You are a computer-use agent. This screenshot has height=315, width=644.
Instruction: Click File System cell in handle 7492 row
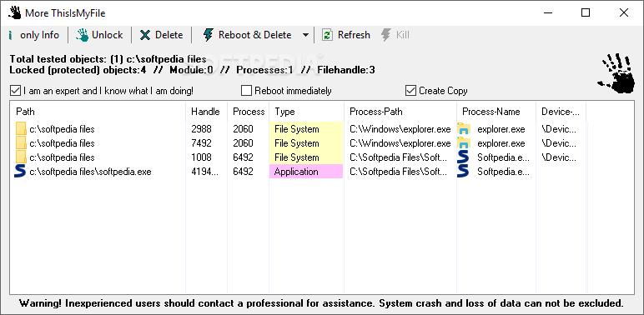(x=306, y=143)
